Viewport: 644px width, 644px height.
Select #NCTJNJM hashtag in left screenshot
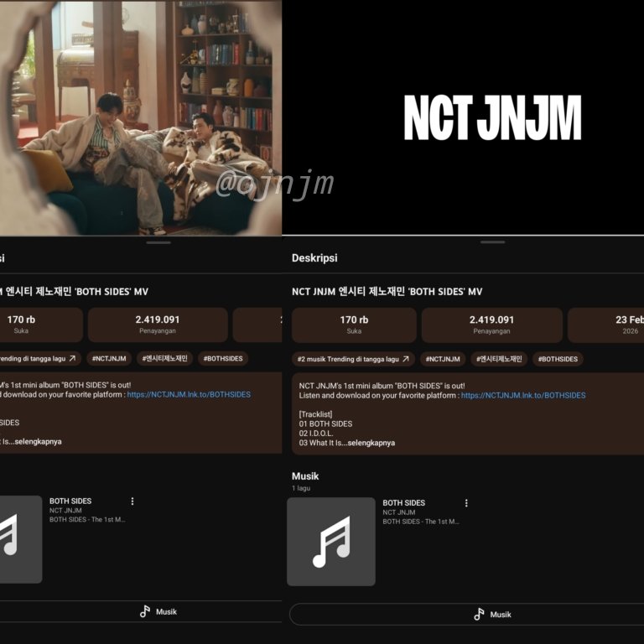[x=109, y=359]
